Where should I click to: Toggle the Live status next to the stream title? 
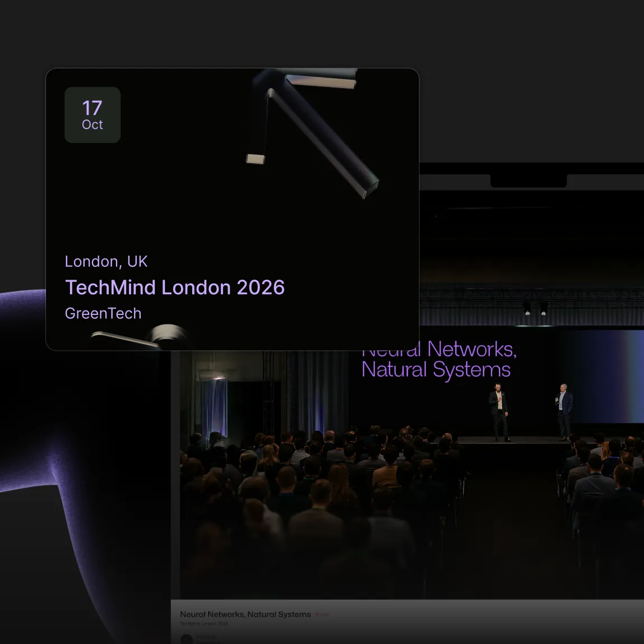point(322,614)
